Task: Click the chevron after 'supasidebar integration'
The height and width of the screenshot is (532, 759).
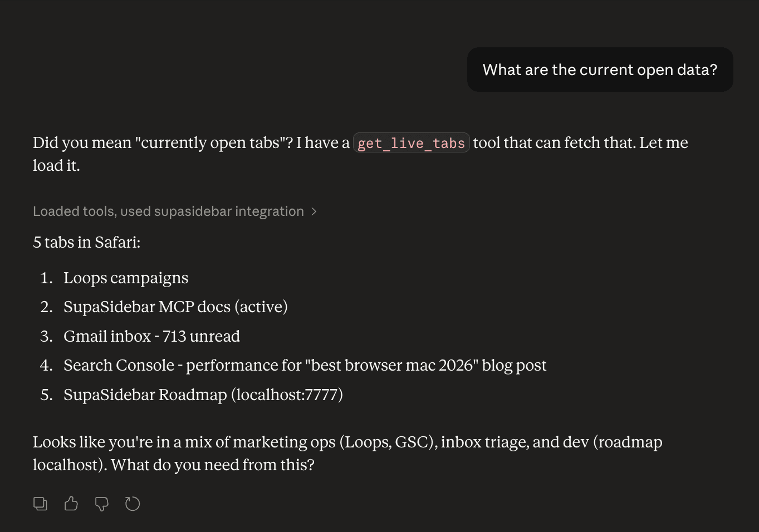Action: 314,211
